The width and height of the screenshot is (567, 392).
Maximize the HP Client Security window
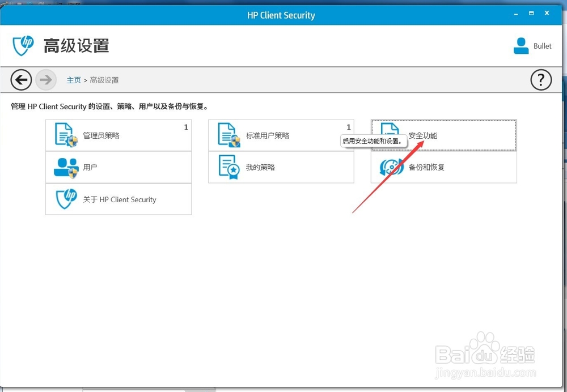531,14
